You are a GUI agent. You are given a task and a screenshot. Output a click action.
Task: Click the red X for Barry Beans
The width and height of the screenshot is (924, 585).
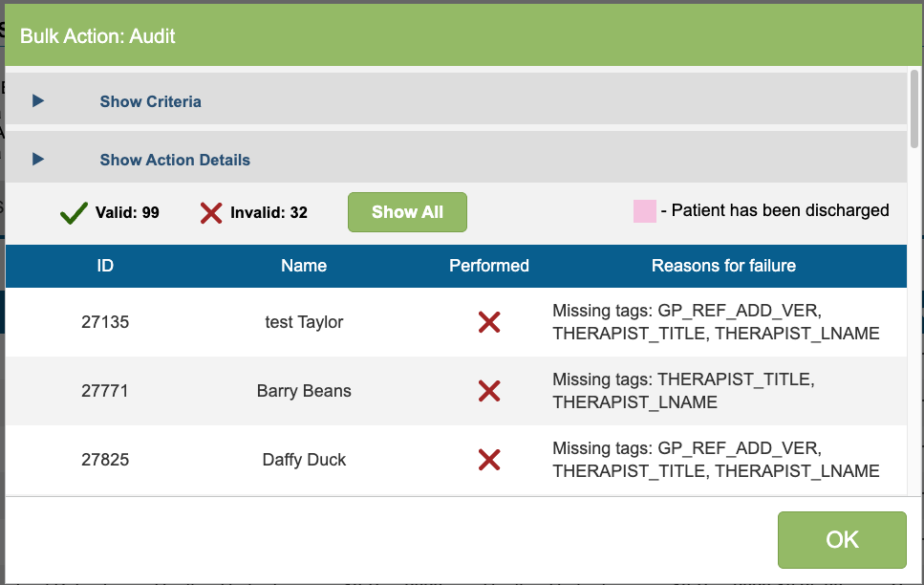point(489,391)
